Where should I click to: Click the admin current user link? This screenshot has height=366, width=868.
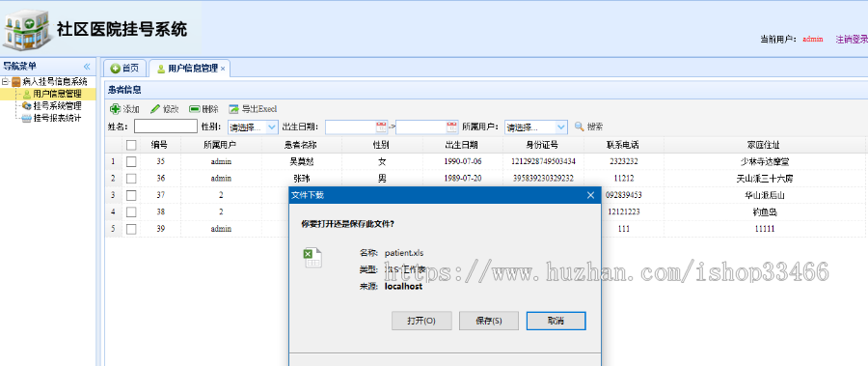[x=813, y=39]
